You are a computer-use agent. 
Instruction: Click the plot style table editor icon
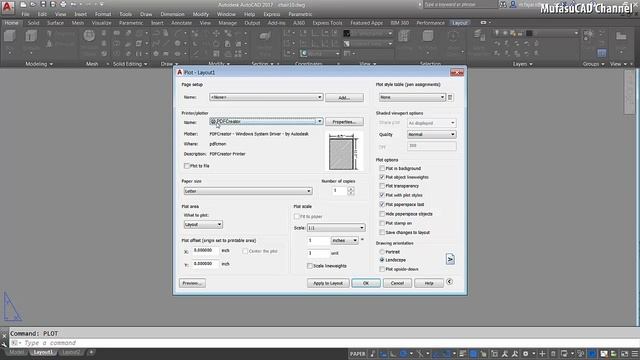click(450, 98)
